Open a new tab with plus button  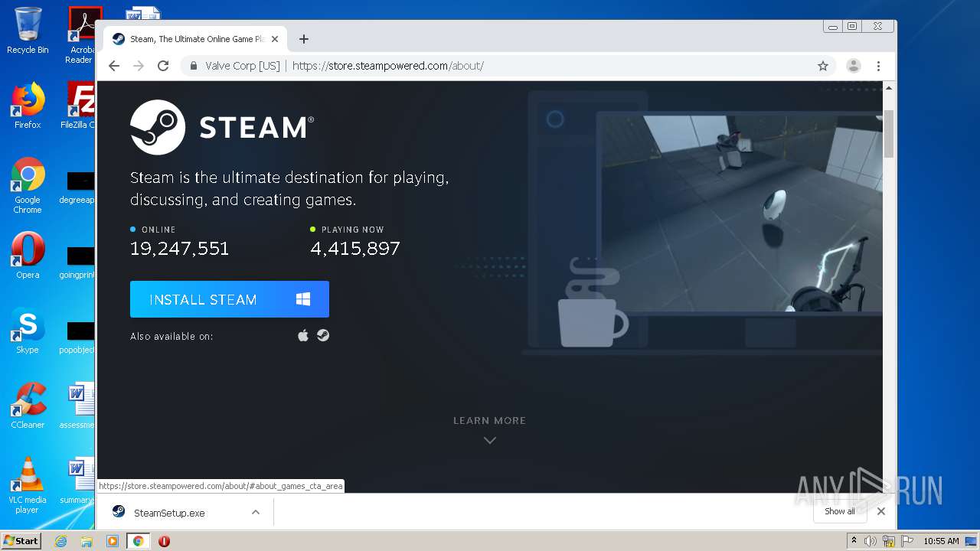click(x=304, y=39)
